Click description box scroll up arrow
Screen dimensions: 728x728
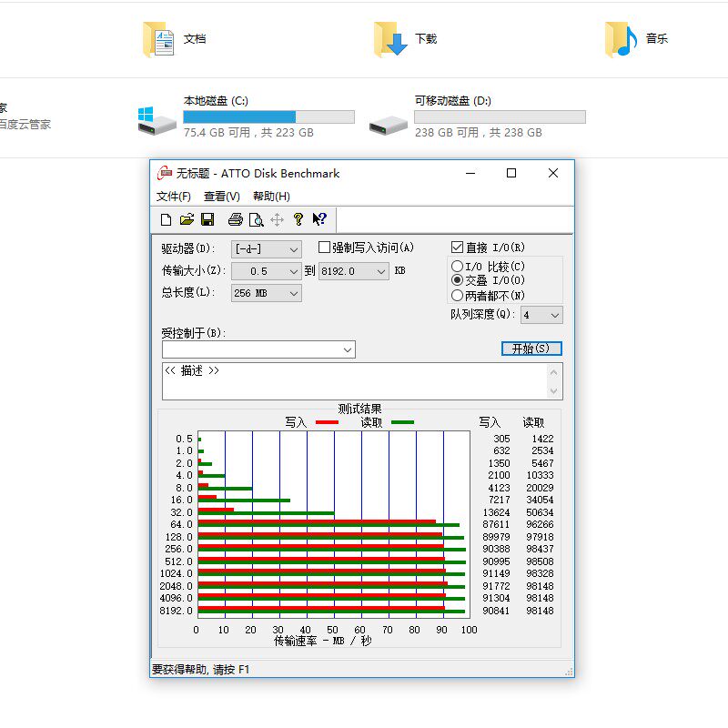(x=553, y=372)
